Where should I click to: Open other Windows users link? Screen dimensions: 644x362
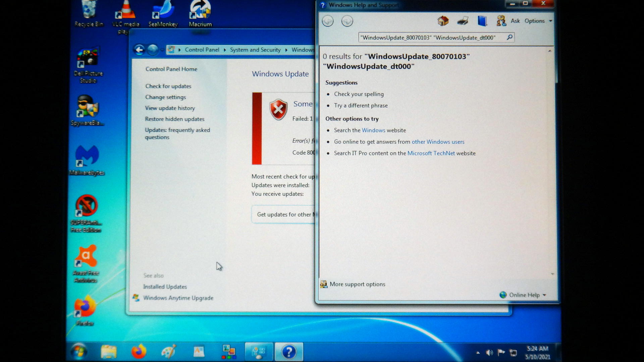(x=438, y=142)
